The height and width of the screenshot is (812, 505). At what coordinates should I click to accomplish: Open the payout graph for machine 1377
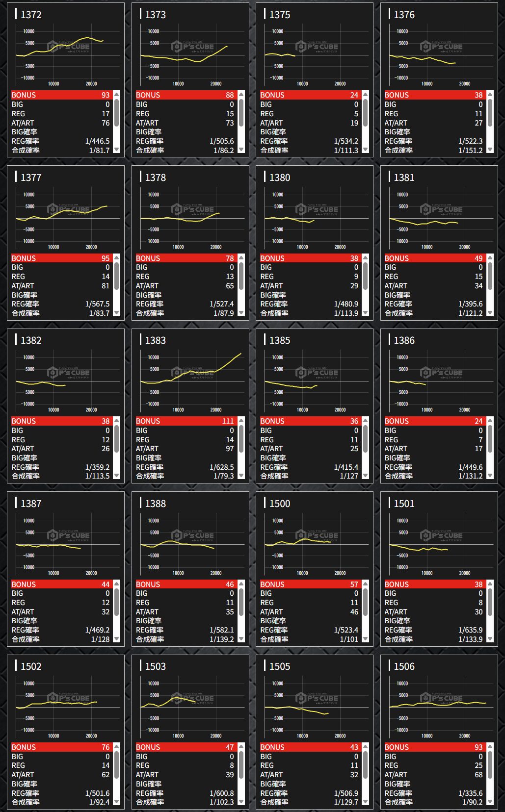click(65, 219)
